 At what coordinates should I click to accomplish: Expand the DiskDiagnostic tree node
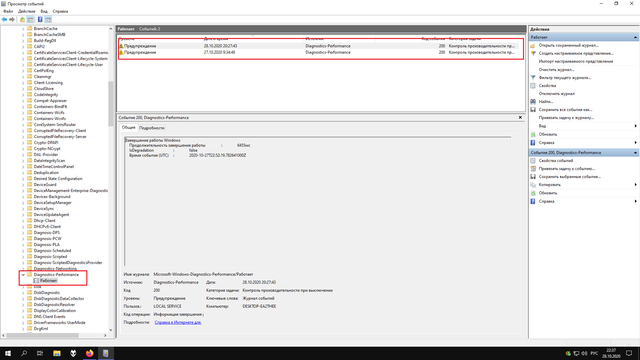(x=23, y=293)
